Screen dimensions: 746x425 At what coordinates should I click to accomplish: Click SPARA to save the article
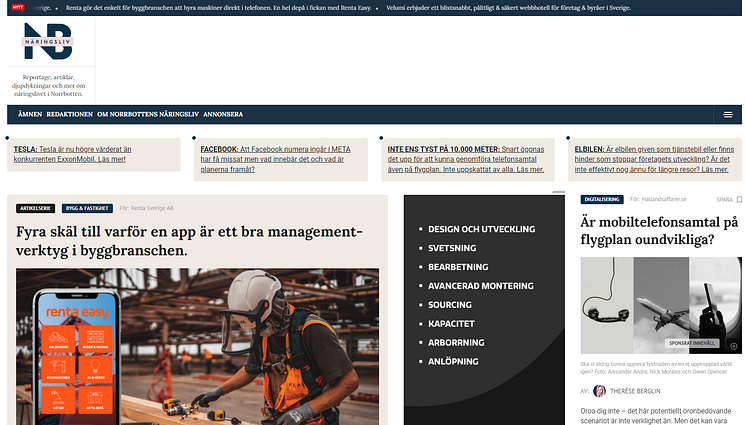pos(726,199)
